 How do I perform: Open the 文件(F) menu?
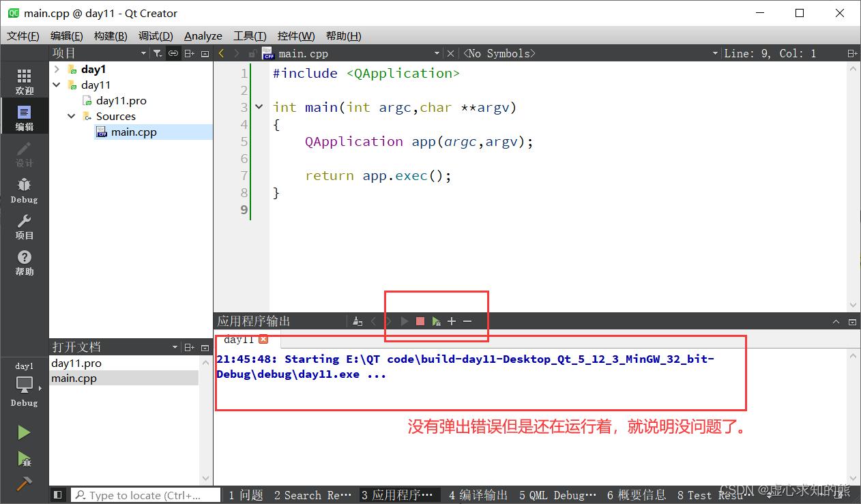coord(23,36)
